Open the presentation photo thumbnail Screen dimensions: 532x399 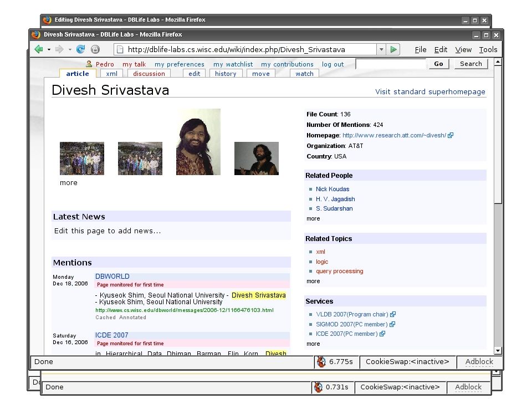(257, 158)
